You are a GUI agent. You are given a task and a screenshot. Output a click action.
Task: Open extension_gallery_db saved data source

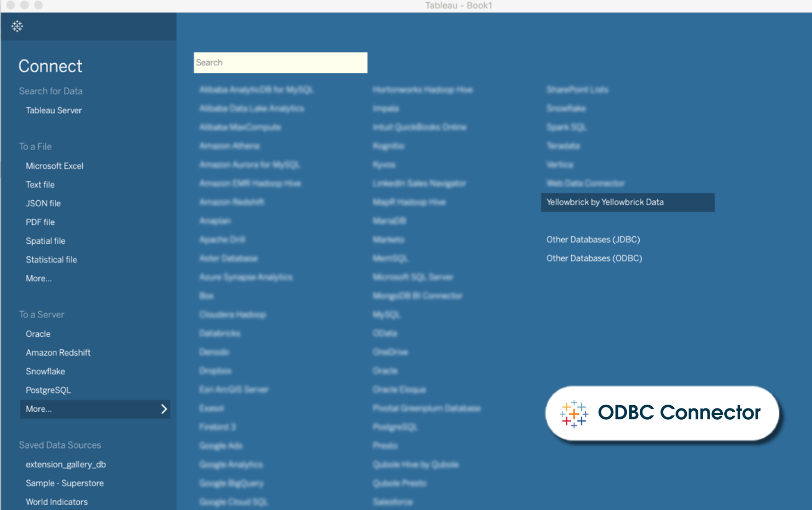tap(66, 465)
